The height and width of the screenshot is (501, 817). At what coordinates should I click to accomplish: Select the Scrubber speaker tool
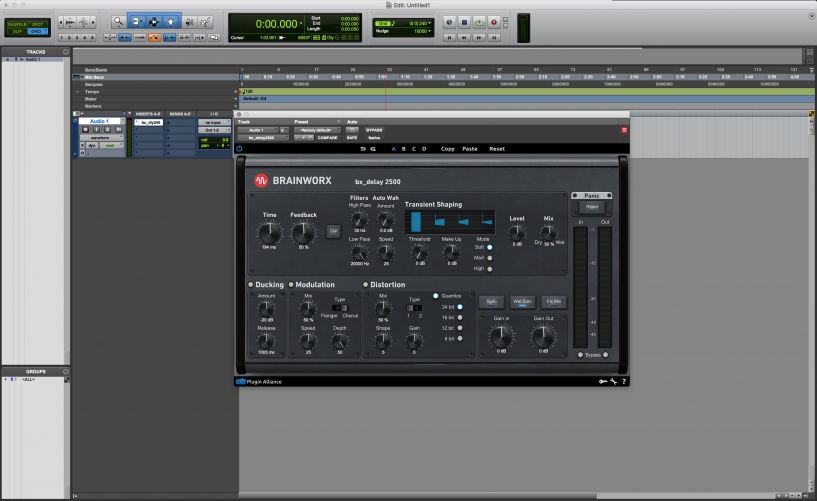(189, 21)
